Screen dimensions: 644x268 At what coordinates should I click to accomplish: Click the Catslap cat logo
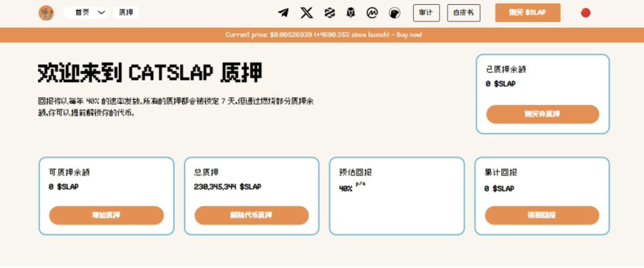pyautogui.click(x=46, y=13)
